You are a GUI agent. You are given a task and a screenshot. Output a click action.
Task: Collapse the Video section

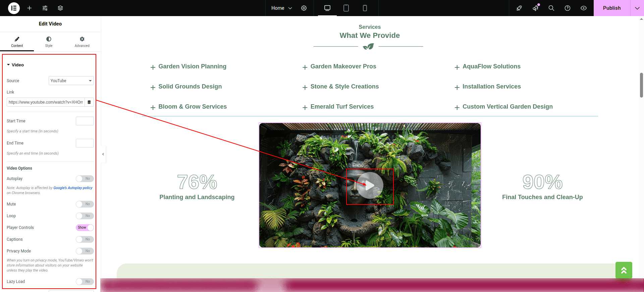point(15,65)
